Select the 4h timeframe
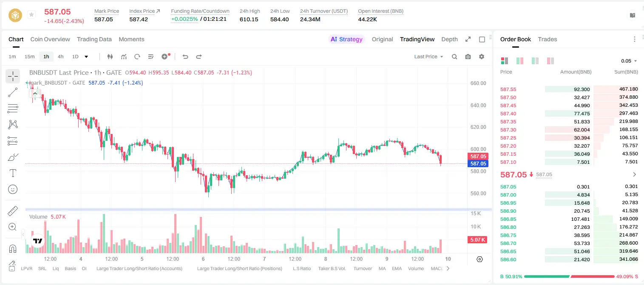This screenshot has height=285, width=644. click(60, 57)
